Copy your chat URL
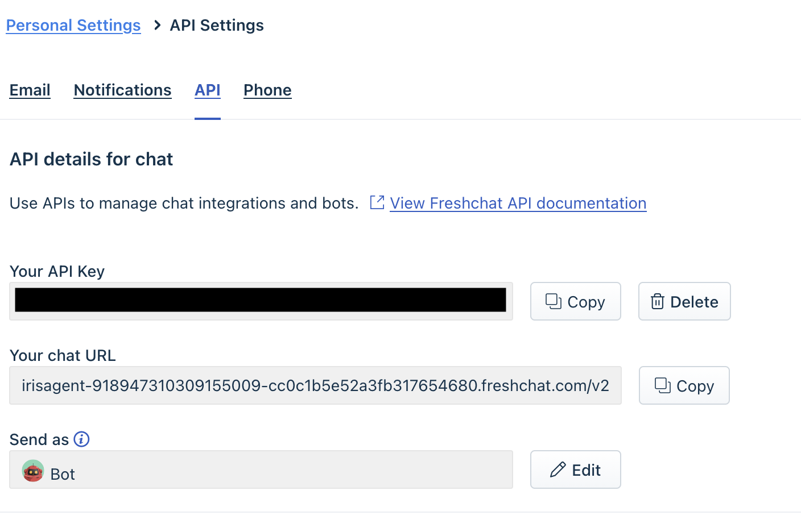Screen dimensions: 801x532 point(684,385)
